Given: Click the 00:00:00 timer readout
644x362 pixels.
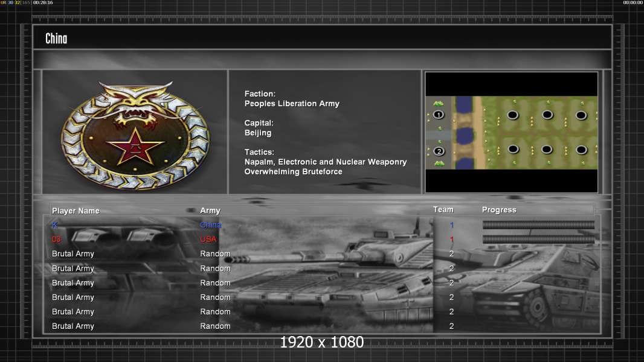Looking at the screenshot, I should point(633,2).
